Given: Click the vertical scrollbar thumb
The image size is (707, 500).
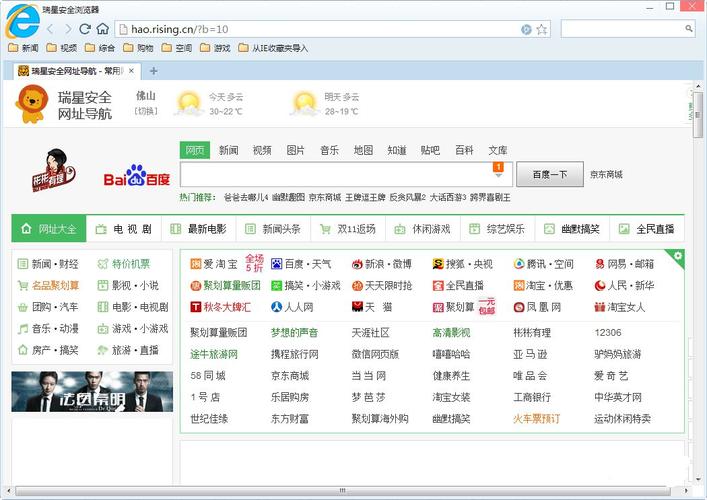Looking at the screenshot, I should point(698,115).
